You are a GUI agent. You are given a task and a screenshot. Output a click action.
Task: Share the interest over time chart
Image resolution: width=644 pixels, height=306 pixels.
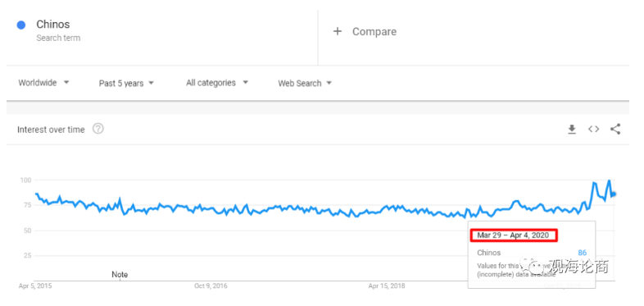(615, 129)
